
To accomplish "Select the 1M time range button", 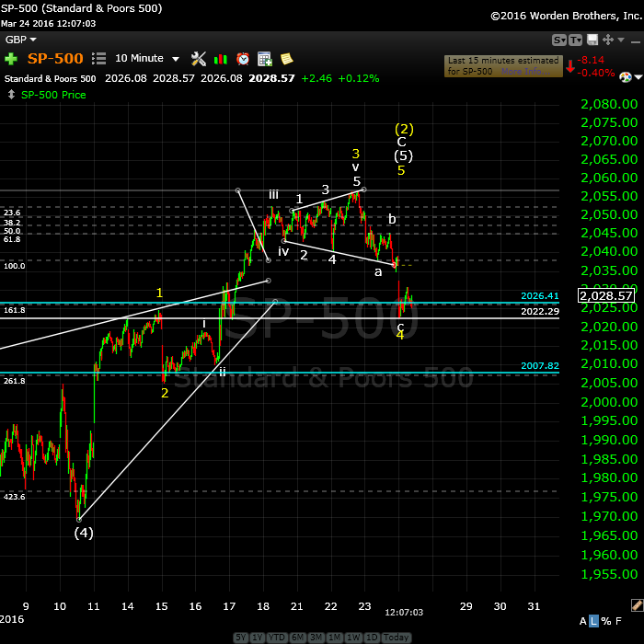I will coord(334,638).
